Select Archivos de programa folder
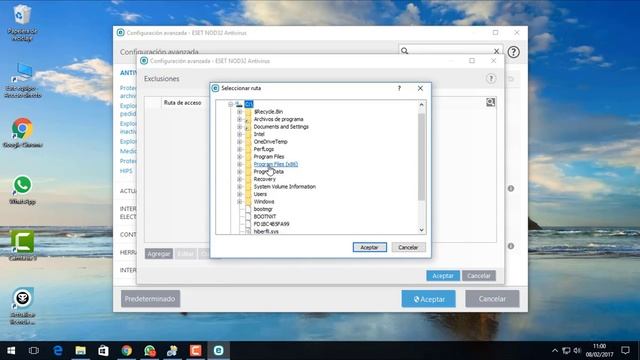640x360 pixels. point(278,119)
